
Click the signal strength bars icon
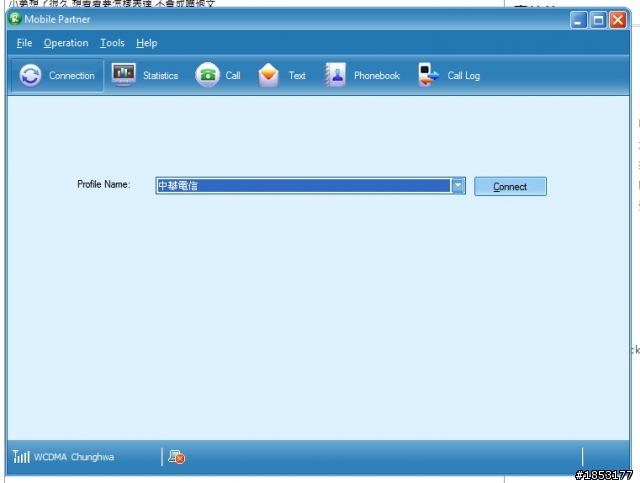[21, 456]
